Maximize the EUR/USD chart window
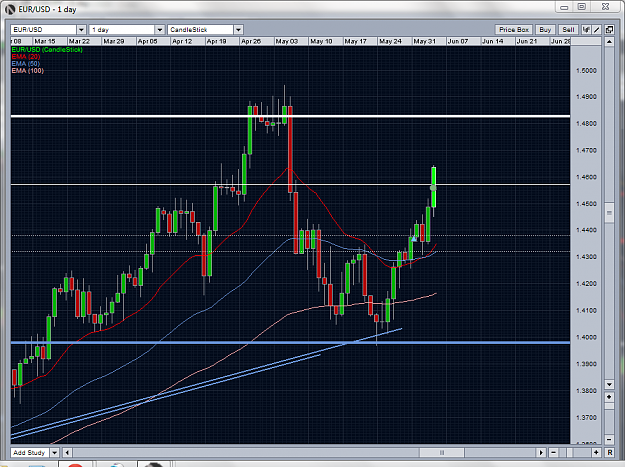The image size is (625, 467). click(582, 7)
